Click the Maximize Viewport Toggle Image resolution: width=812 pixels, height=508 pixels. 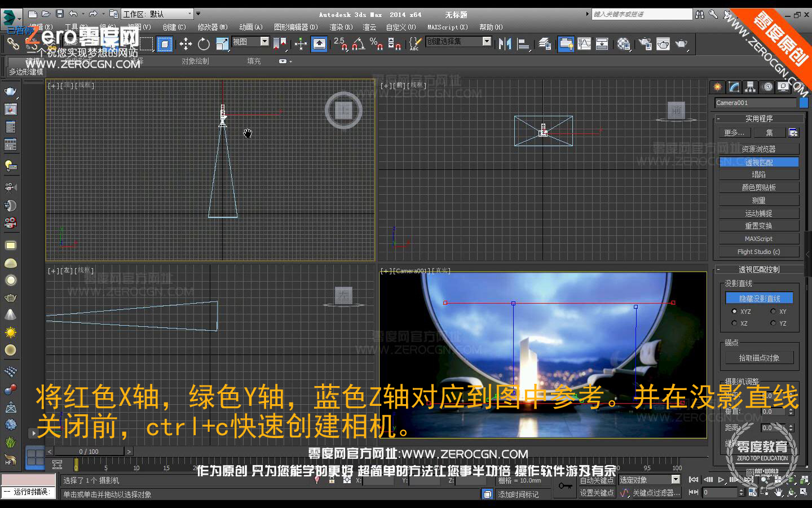(x=804, y=492)
